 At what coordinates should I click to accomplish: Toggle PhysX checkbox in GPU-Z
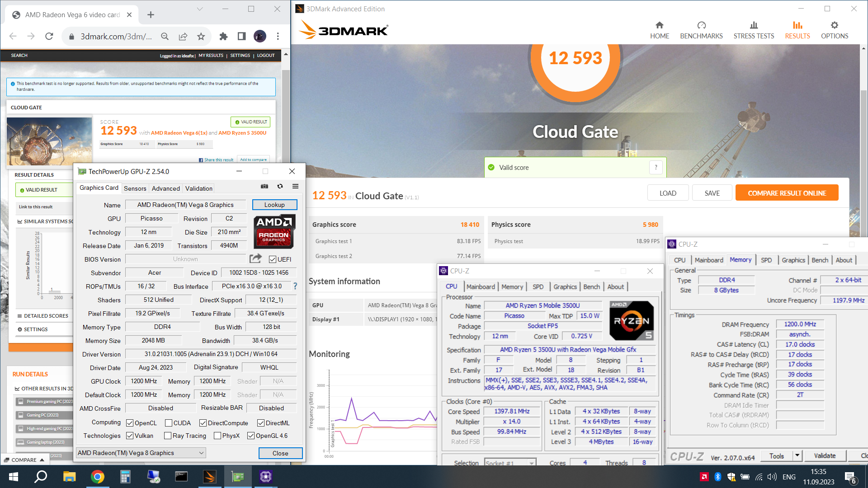(x=217, y=436)
